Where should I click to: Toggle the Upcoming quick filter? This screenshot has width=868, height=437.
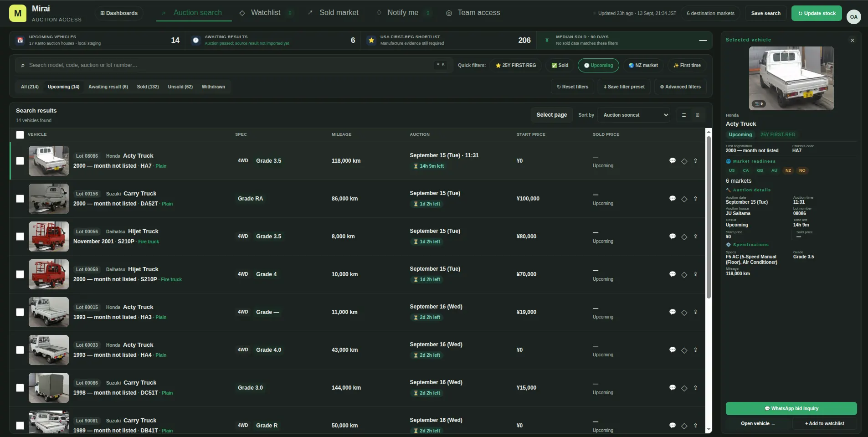[598, 65]
